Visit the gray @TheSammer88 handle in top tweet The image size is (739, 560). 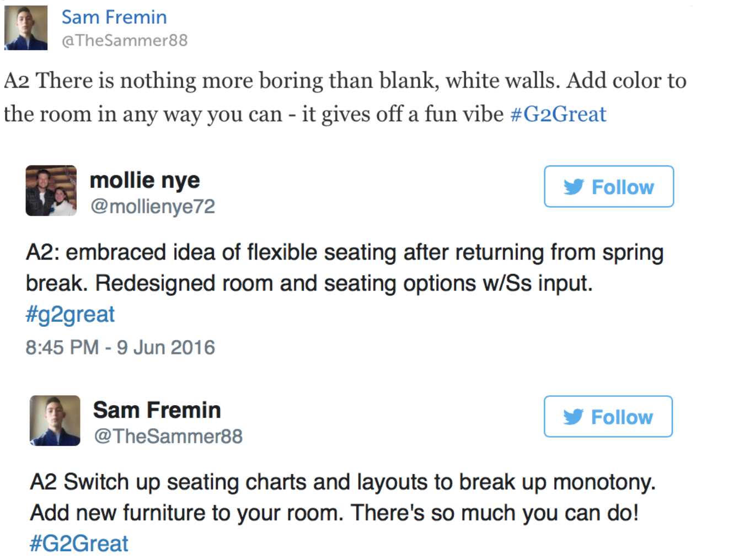click(125, 40)
